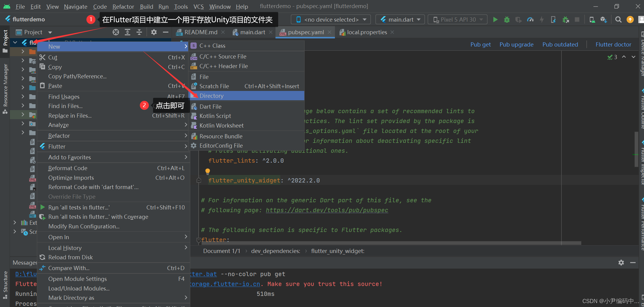Click Reload from Disk in context menu

click(x=113, y=257)
